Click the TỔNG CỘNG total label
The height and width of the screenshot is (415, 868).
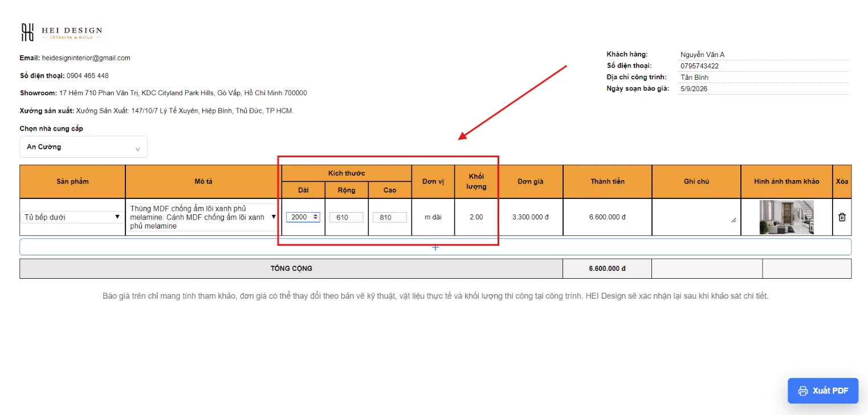click(x=291, y=268)
